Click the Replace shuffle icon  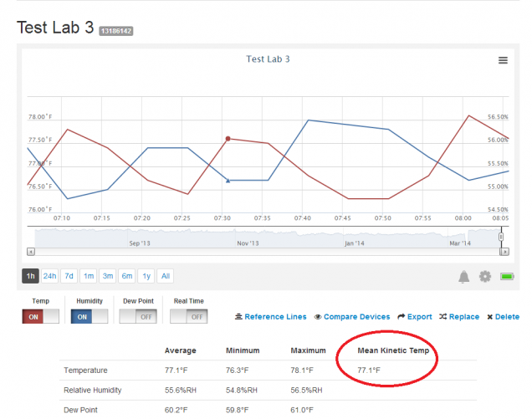click(442, 316)
